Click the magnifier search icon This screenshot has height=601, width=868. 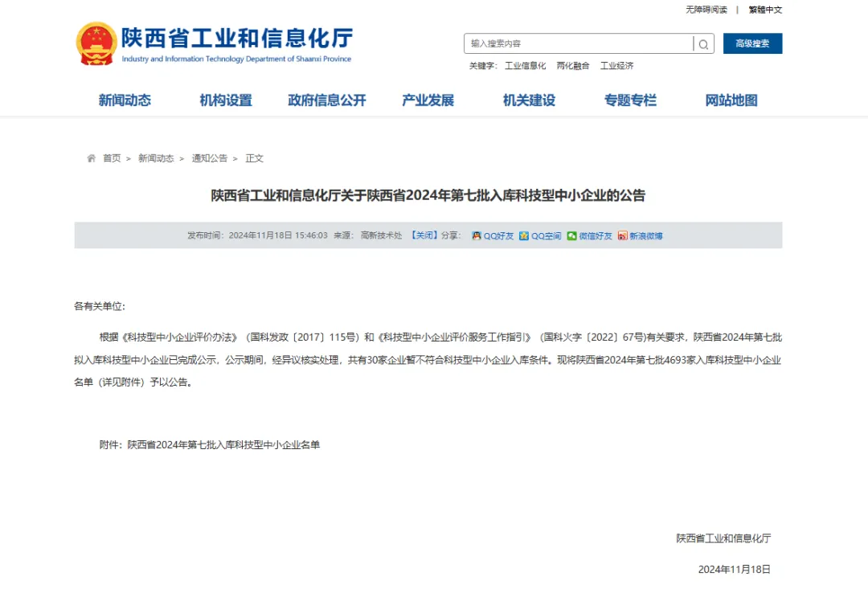(x=703, y=44)
